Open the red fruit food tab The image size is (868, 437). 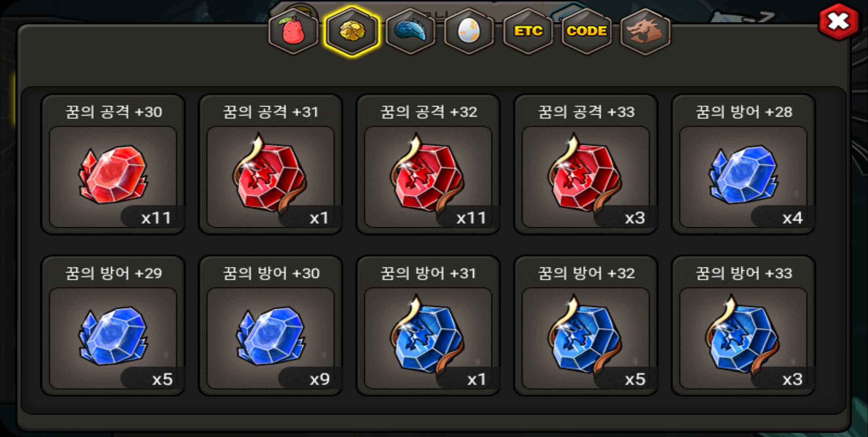click(293, 32)
